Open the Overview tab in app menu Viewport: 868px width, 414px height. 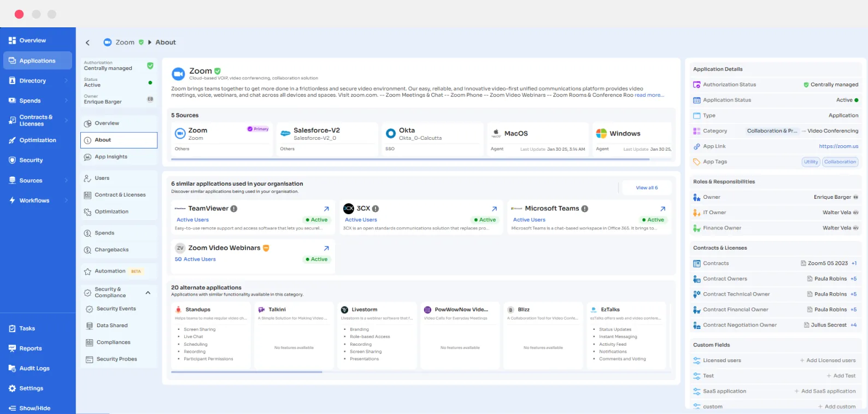tap(119, 123)
